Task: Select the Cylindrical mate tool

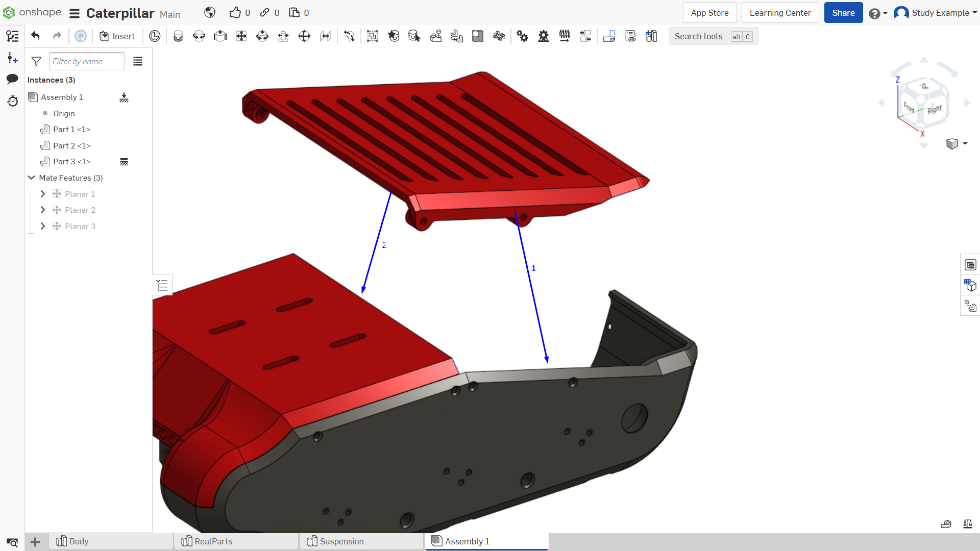Action: 262,36
